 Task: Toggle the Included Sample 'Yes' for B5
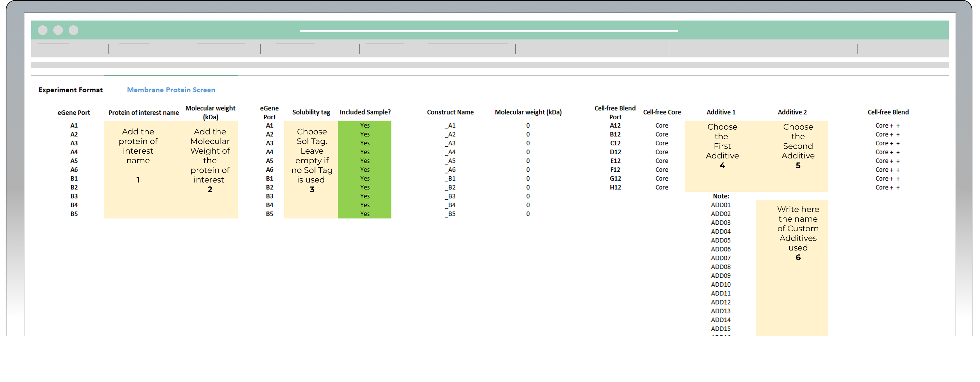tap(365, 214)
